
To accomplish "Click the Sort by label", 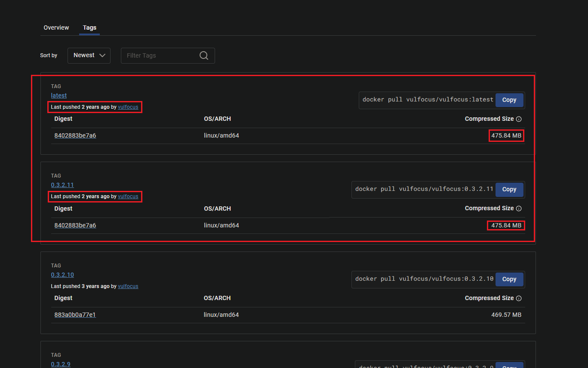I will point(49,55).
